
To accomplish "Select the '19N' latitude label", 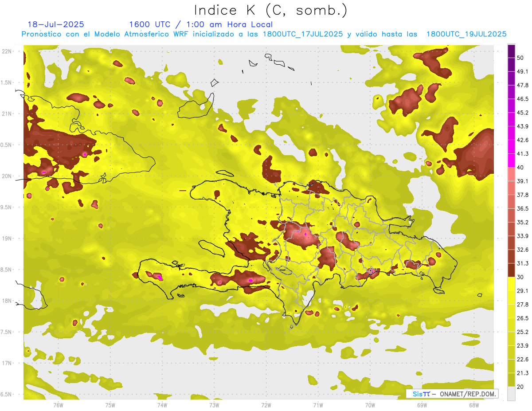I will [8, 239].
